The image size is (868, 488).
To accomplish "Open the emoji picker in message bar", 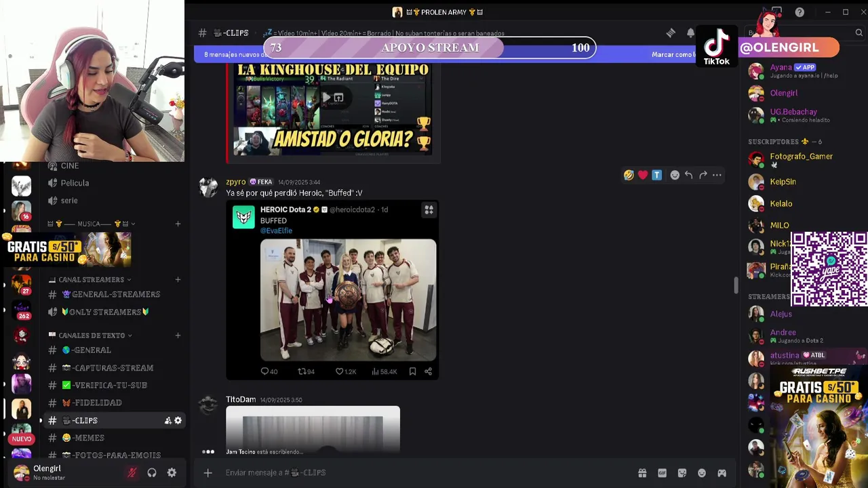I will 702,473.
